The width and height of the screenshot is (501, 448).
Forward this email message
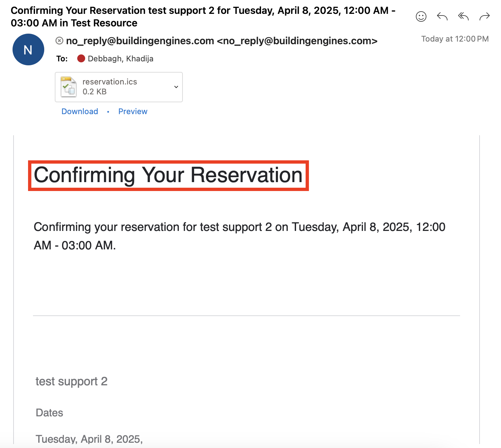tap(484, 16)
